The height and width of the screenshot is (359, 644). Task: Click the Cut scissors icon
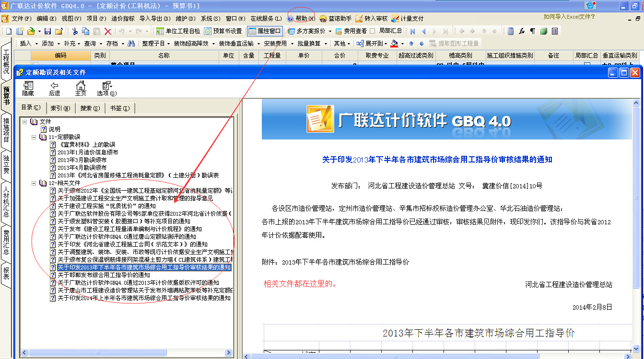(75, 31)
